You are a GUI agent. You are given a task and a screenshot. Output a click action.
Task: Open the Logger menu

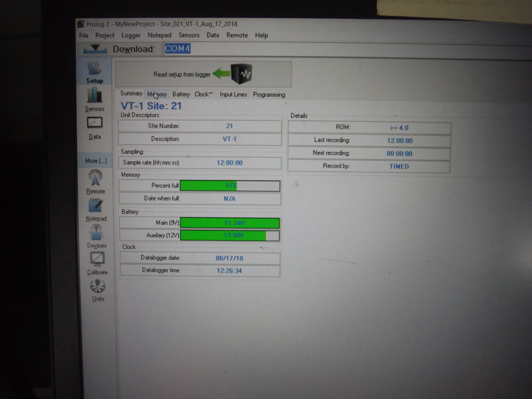tap(131, 35)
